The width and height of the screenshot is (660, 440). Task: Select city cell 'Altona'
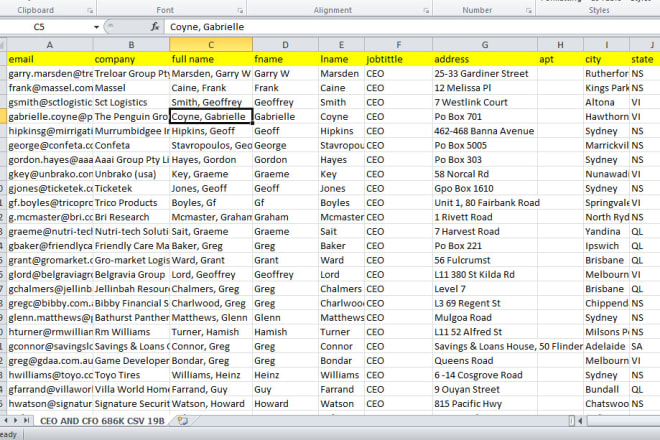(607, 102)
